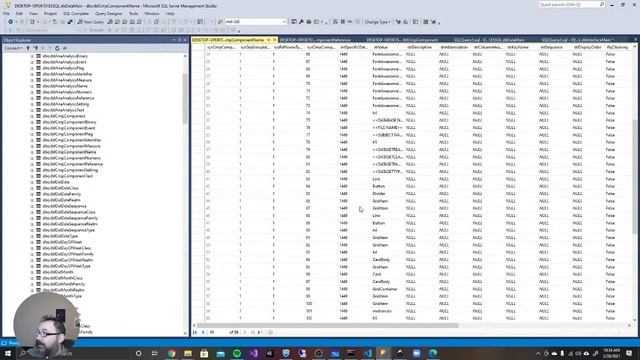Expand the dbo.tblCmpComponentName node
Image resolution: width=640 pixels, height=360 pixels.
tap(32, 152)
